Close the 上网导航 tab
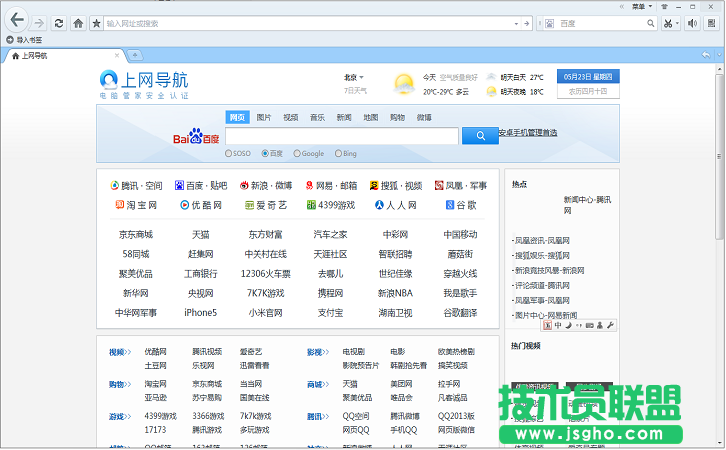 [117, 56]
